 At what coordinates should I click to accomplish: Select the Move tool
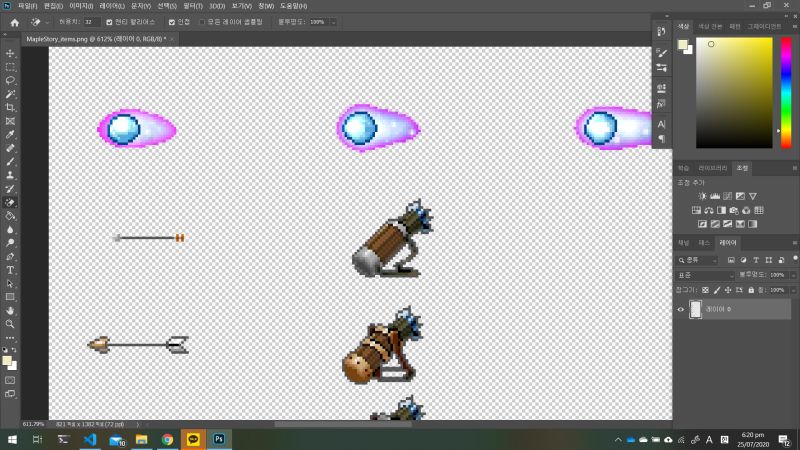[10, 54]
